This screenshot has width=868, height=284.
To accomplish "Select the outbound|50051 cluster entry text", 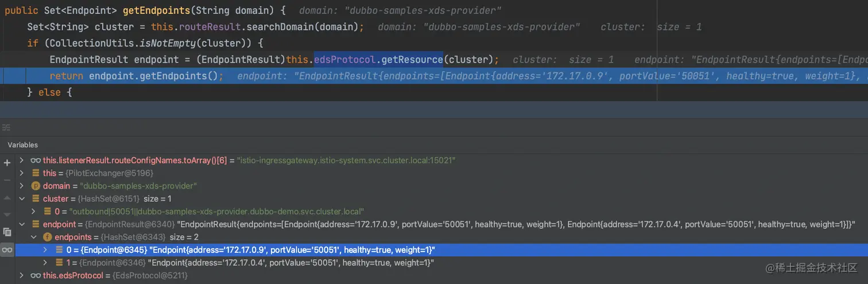I will coord(217,212).
